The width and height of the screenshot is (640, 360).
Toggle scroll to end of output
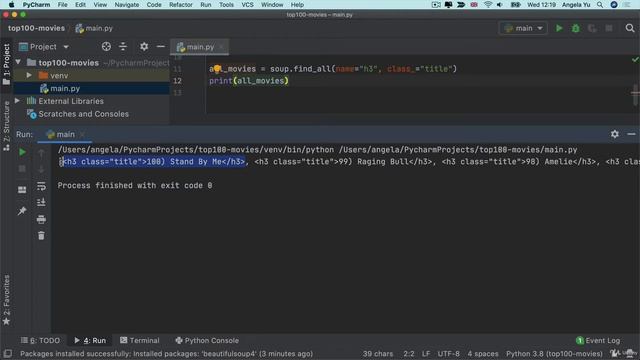tap(41, 202)
